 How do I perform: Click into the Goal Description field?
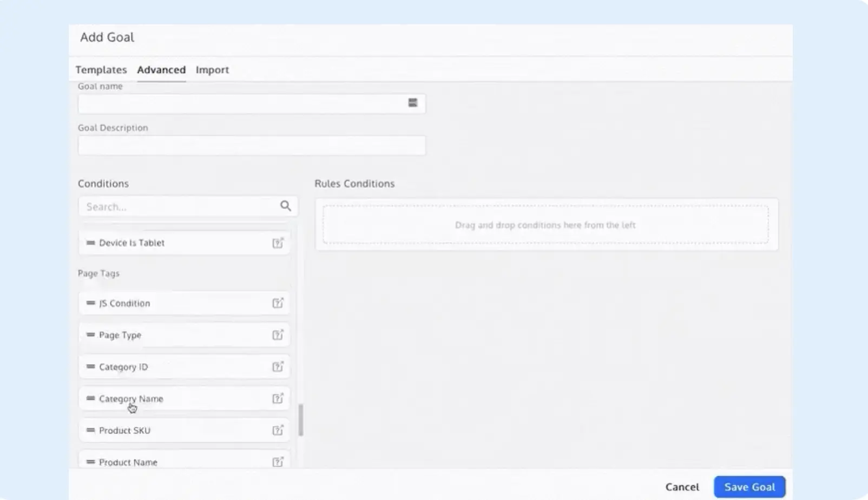tap(252, 145)
